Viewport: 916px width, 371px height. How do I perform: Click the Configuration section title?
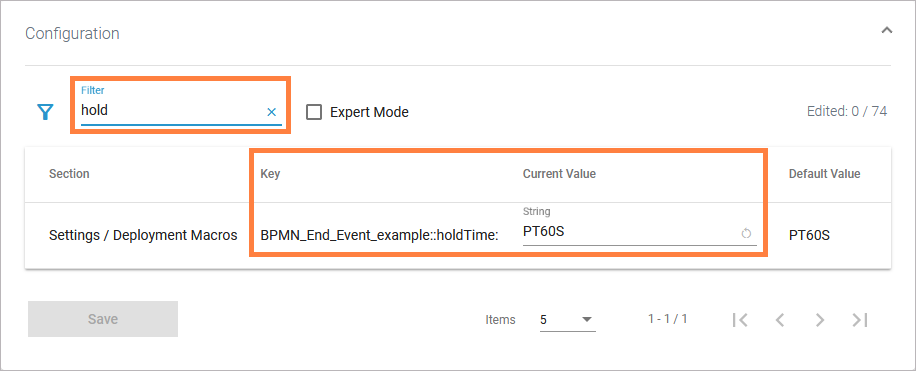[72, 33]
